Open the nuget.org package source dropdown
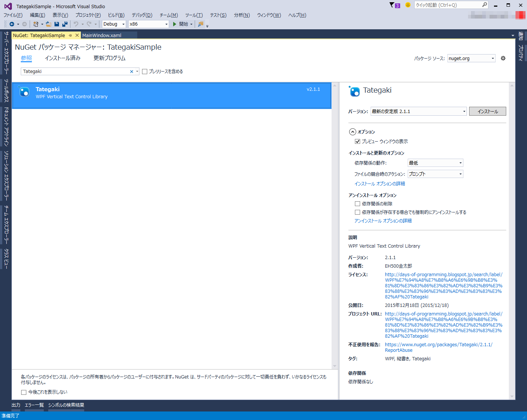Image resolution: width=527 pixels, height=420 pixels. tap(471, 58)
